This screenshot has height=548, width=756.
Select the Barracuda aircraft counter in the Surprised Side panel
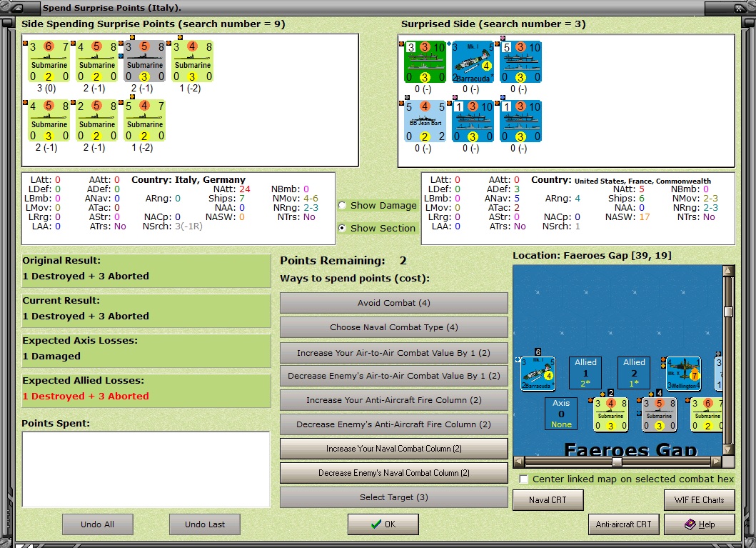pyautogui.click(x=473, y=61)
